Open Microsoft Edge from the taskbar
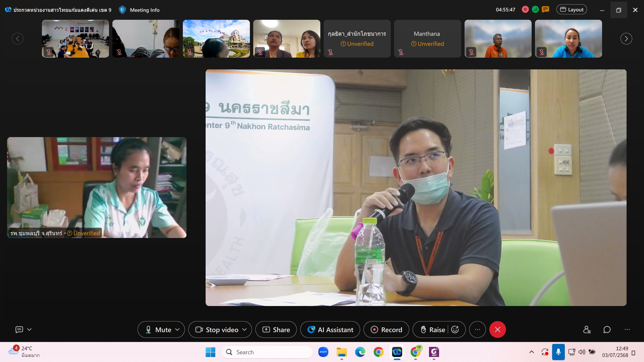This screenshot has width=644, height=362. (x=360, y=352)
